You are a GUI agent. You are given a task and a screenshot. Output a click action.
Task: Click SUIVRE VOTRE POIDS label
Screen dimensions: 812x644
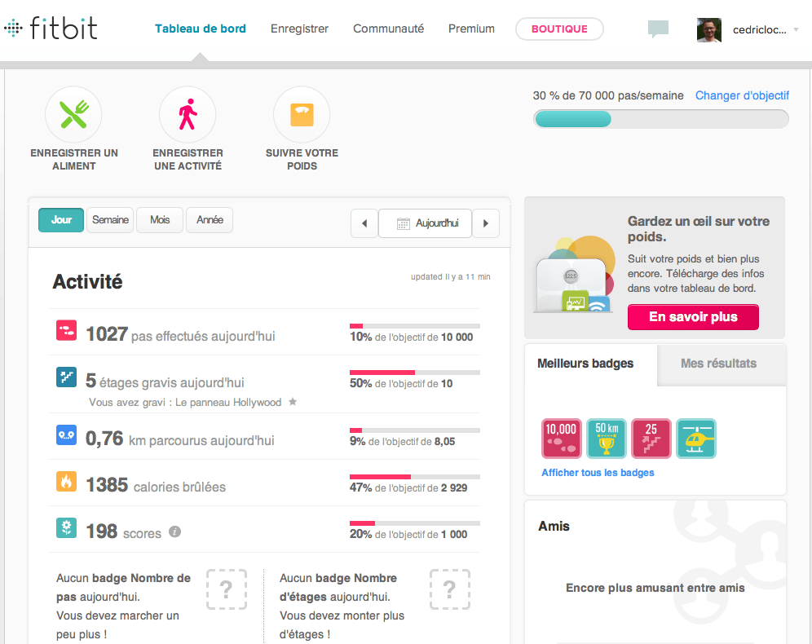pyautogui.click(x=302, y=160)
